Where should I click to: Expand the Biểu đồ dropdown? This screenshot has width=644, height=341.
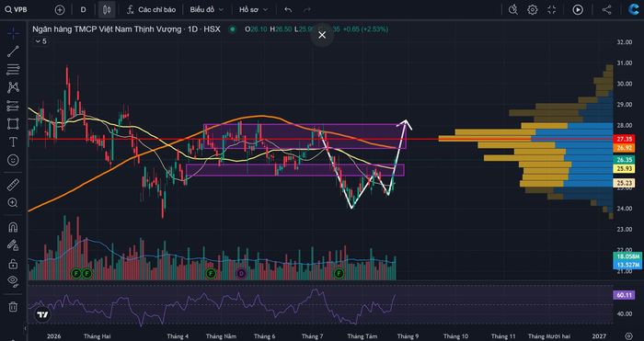click(207, 9)
